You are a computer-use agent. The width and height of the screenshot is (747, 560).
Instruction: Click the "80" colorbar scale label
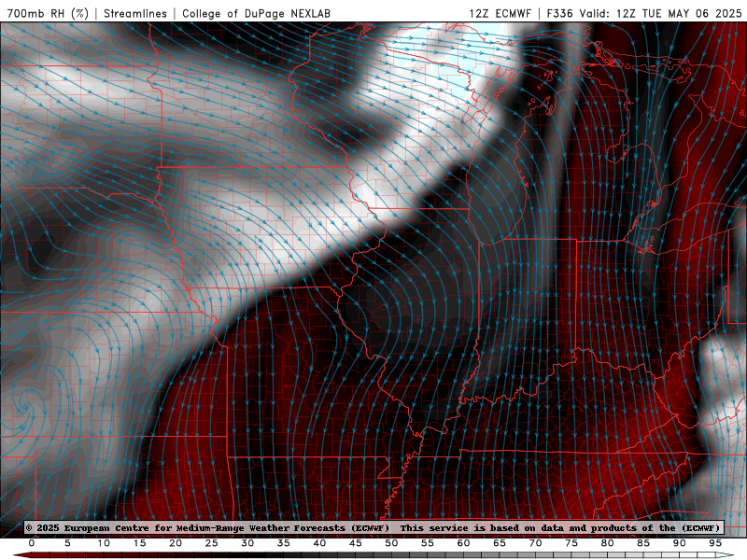(608, 543)
